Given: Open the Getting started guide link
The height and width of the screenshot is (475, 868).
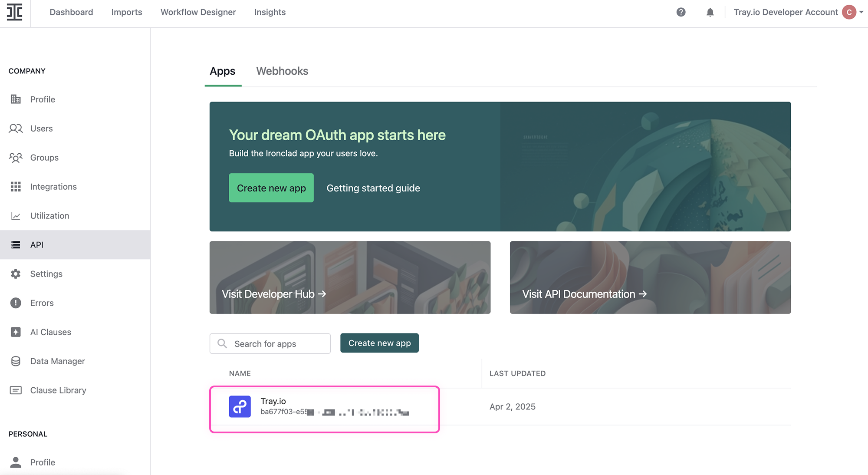Looking at the screenshot, I should pos(373,188).
